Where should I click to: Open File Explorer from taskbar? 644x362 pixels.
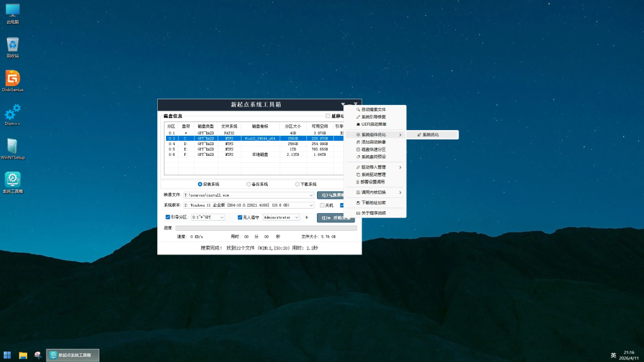pos(23,355)
